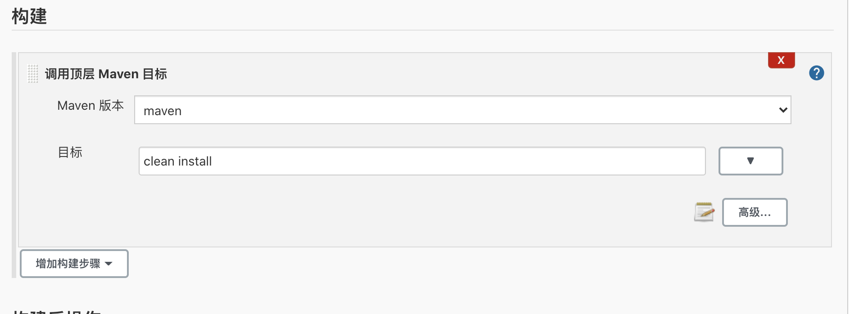
Task: Open help for the Maven build step
Action: (x=816, y=73)
